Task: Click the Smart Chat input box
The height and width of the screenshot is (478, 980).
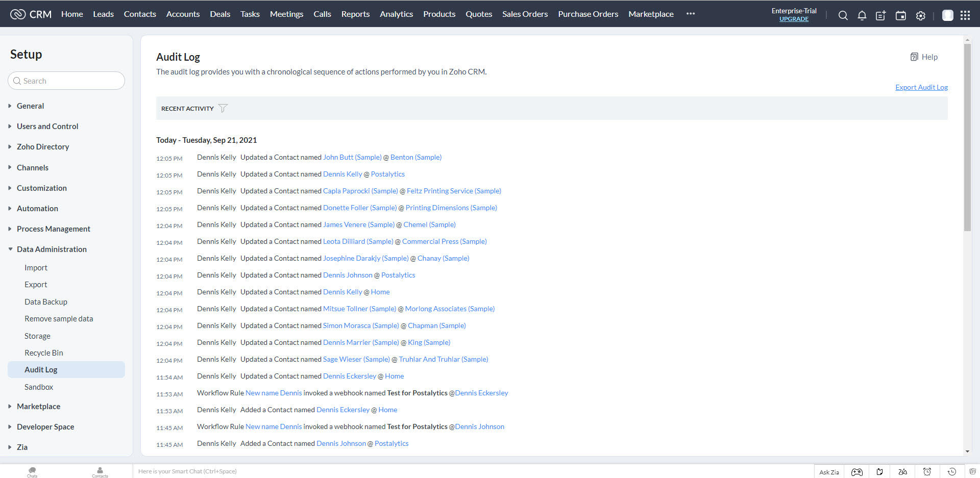Action: [x=473, y=471]
